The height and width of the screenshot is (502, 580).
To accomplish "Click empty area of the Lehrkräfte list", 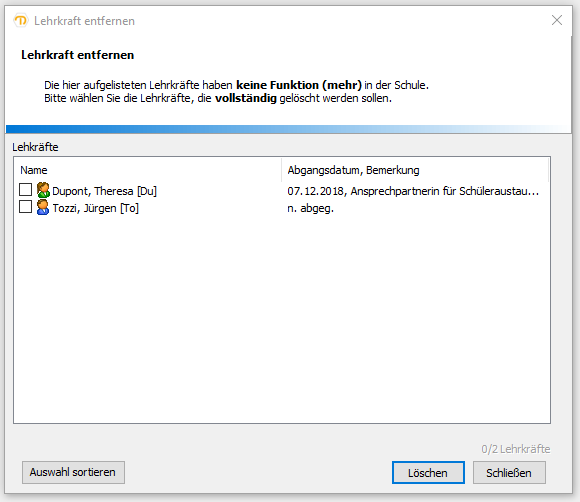I will 282,318.
